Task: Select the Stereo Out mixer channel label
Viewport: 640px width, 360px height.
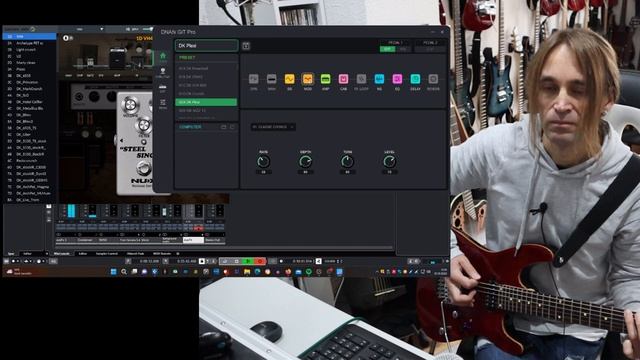Action: point(213,240)
